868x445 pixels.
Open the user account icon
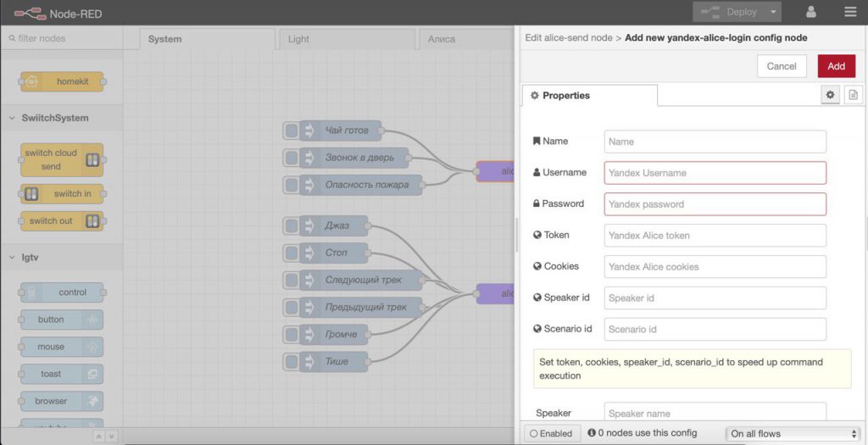811,12
